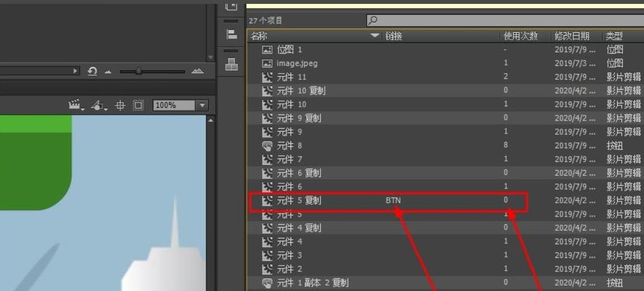644x291 pixels.
Task: Click movie clip icon of 元件 5 复制
Action: point(267,200)
